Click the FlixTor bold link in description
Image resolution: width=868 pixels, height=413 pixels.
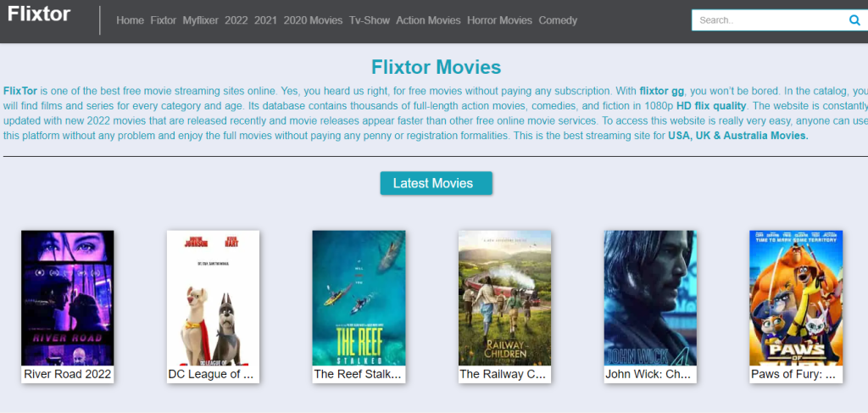coord(20,90)
